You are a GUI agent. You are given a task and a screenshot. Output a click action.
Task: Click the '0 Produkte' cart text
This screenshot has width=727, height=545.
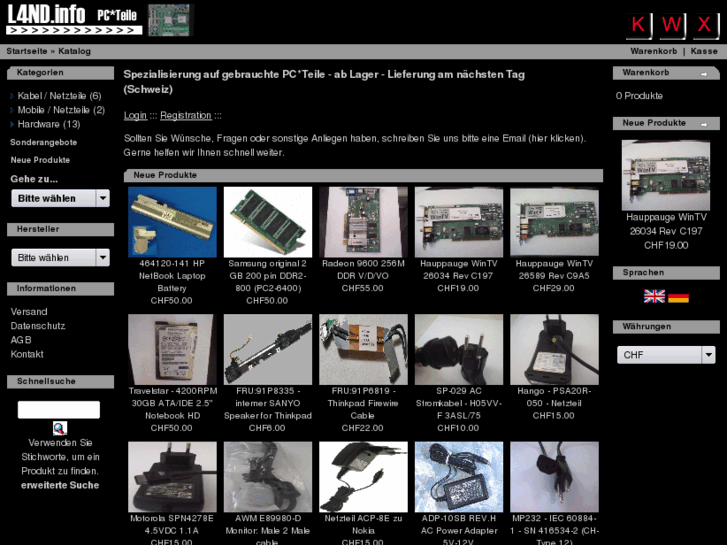coord(639,96)
